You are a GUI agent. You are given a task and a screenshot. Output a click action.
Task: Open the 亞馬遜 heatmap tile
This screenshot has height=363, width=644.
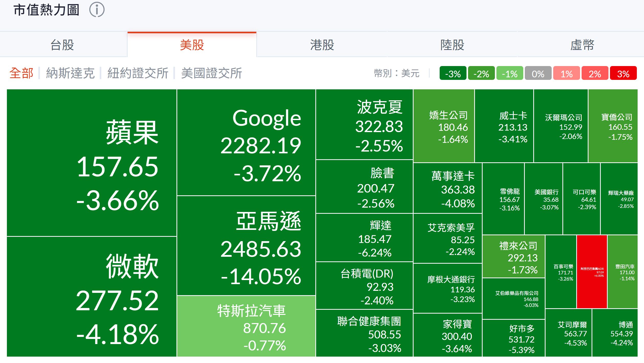pos(246,246)
